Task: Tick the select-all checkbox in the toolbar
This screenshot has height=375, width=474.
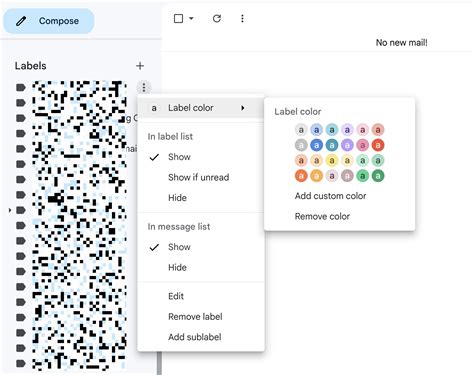Action: pyautogui.click(x=179, y=18)
